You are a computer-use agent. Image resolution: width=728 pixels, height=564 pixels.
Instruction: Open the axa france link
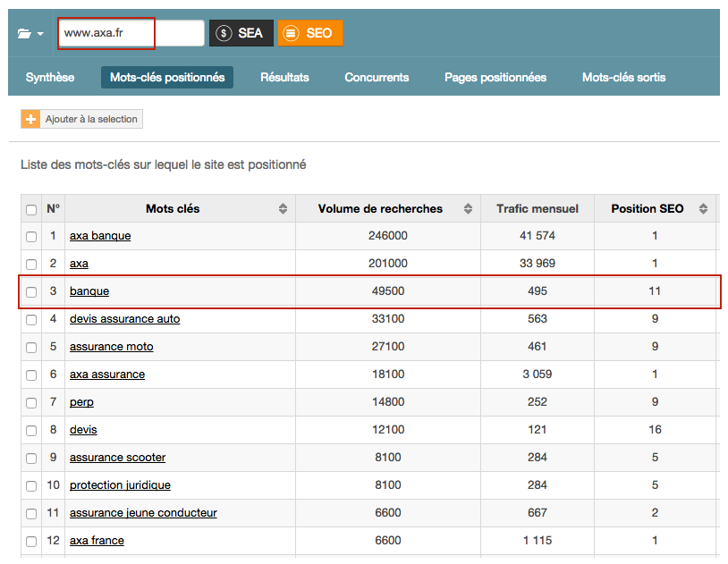tap(97, 541)
